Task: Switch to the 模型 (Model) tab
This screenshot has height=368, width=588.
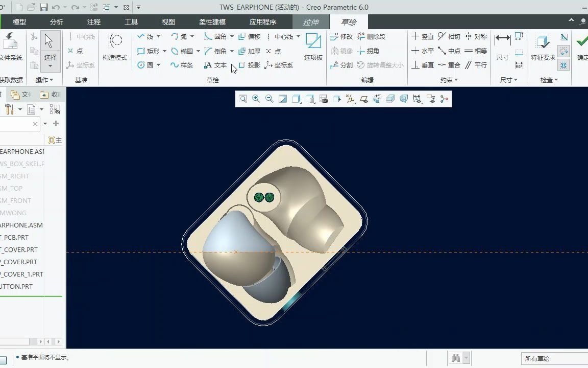Action: (x=19, y=22)
